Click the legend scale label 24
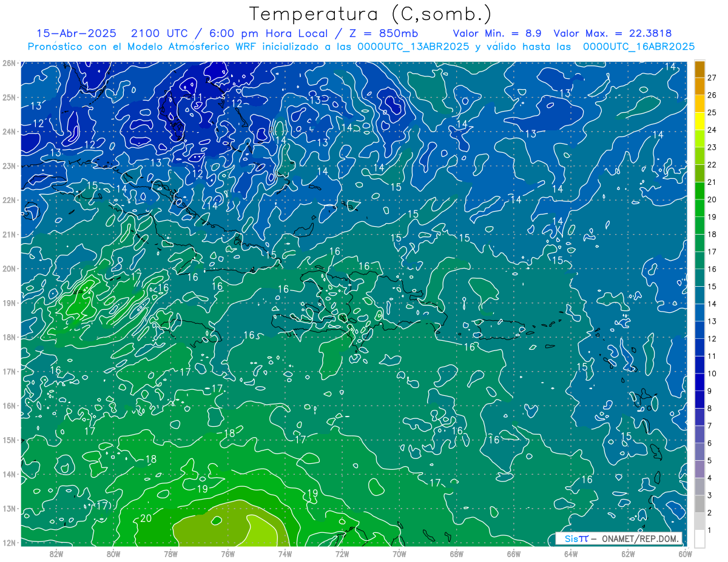Viewport: 728px width, 562px height. tap(712, 130)
